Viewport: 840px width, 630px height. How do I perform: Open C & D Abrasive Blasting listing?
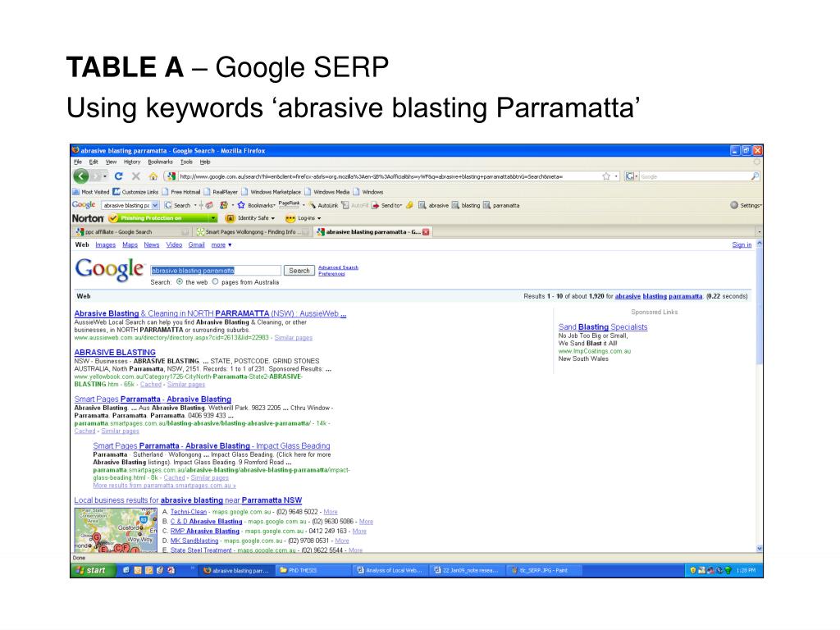point(206,521)
